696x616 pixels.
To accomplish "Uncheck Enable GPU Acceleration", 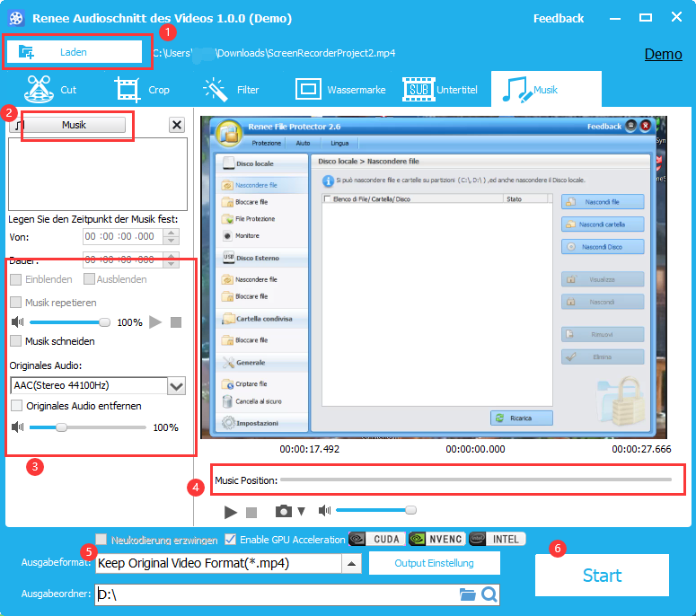I will pos(231,539).
